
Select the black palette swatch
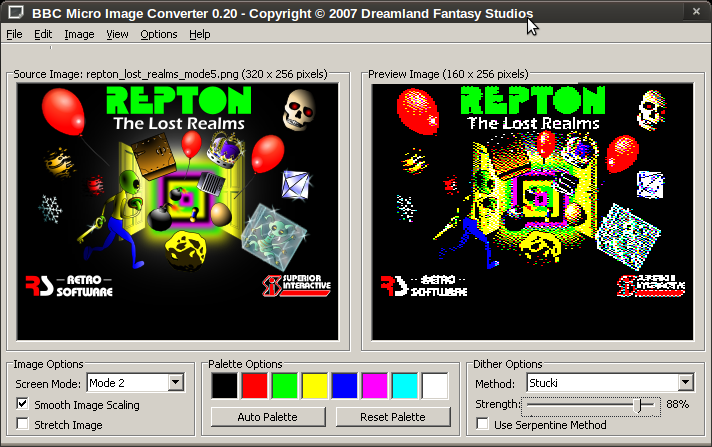tap(224, 386)
